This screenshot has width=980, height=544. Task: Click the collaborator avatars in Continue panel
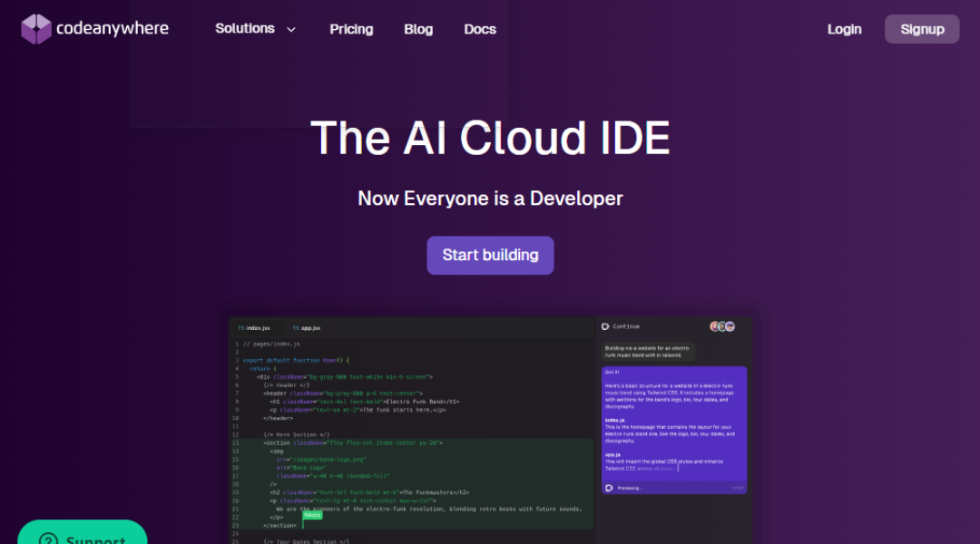pyautogui.click(x=722, y=326)
